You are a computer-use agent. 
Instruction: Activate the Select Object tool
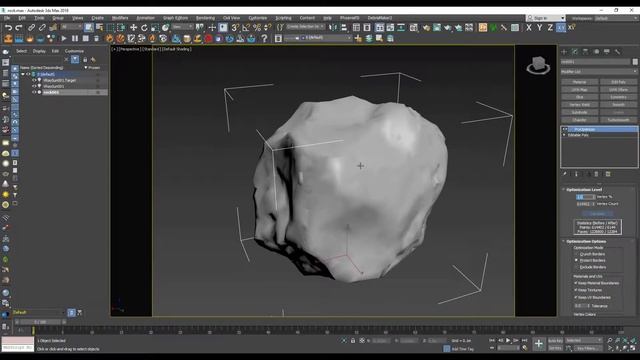tap(89, 27)
